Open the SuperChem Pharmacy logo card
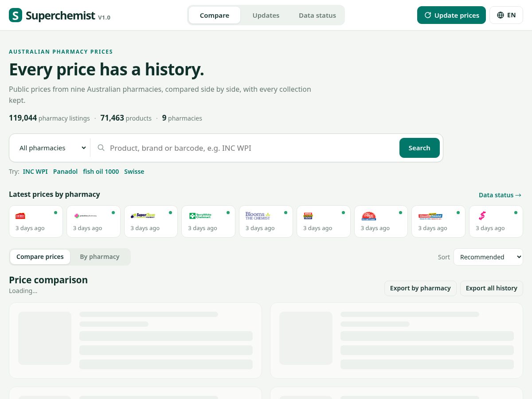This screenshot has width=532, height=399. pyautogui.click(x=151, y=221)
